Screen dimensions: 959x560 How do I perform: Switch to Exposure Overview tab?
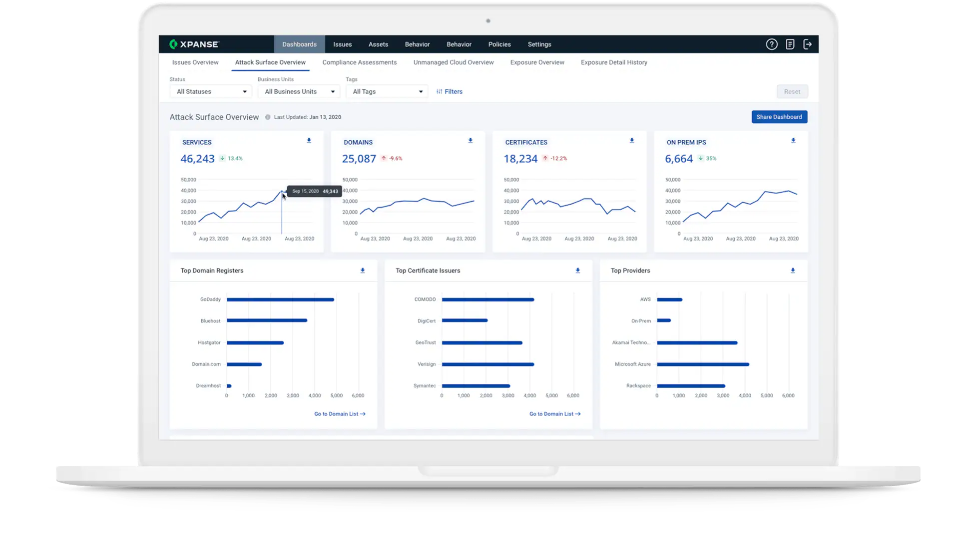pos(537,62)
